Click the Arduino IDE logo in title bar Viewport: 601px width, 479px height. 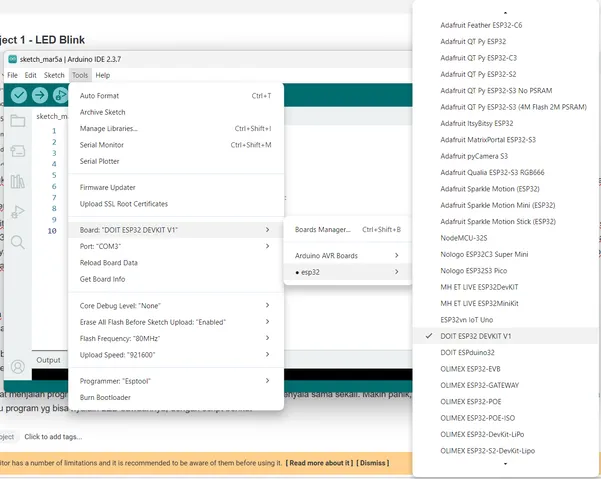point(13,59)
